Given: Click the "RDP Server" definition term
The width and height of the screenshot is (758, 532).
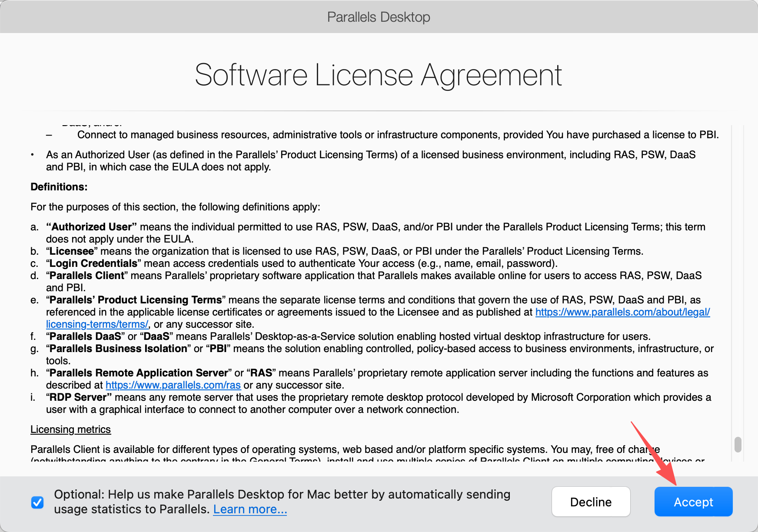Looking at the screenshot, I should pyautogui.click(x=79, y=397).
